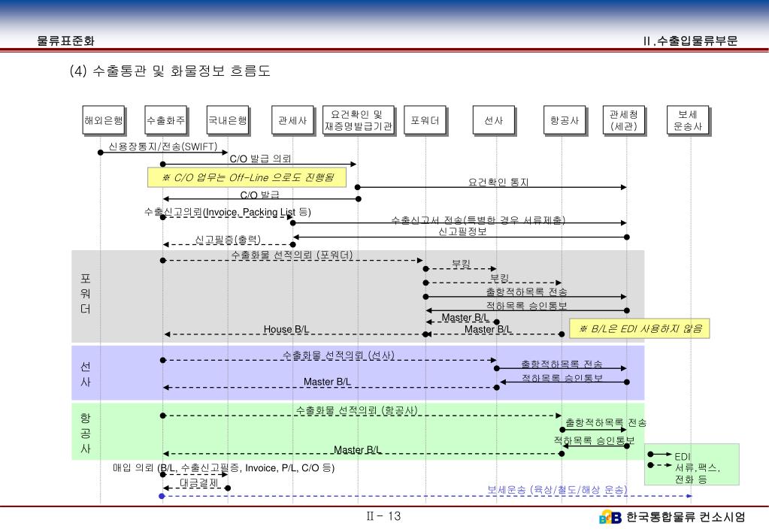
Task: Click the C/O 발급 의뢰 label
Action: click(x=260, y=159)
